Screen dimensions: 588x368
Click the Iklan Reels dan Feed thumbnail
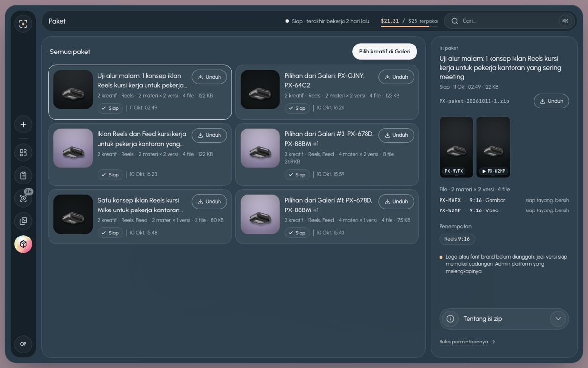coord(73,148)
